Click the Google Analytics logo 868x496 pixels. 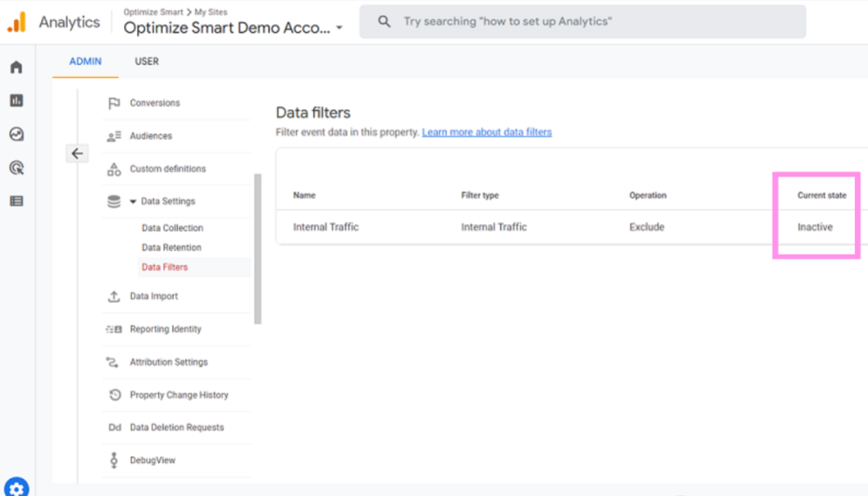[16, 23]
